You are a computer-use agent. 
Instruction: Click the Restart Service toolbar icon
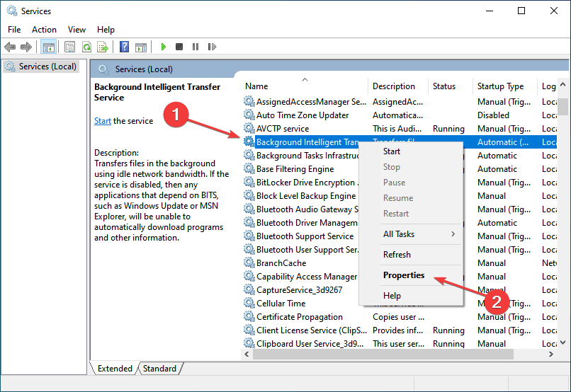212,47
